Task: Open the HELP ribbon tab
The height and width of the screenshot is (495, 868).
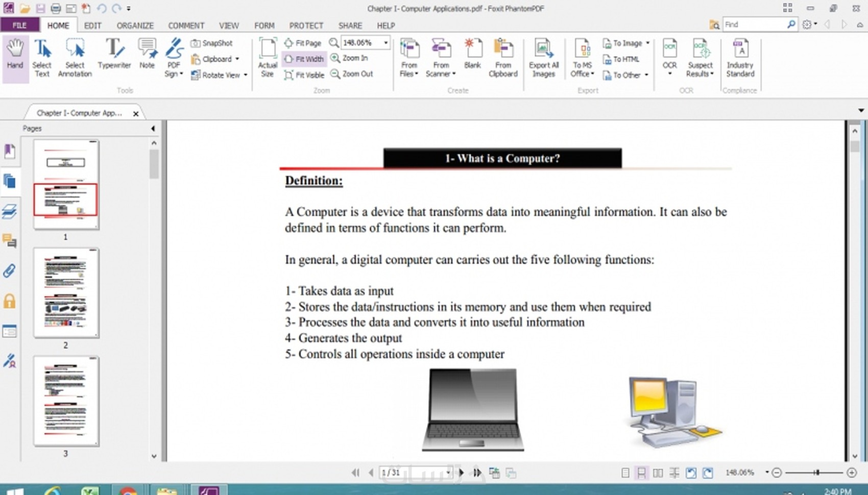Action: 386,26
